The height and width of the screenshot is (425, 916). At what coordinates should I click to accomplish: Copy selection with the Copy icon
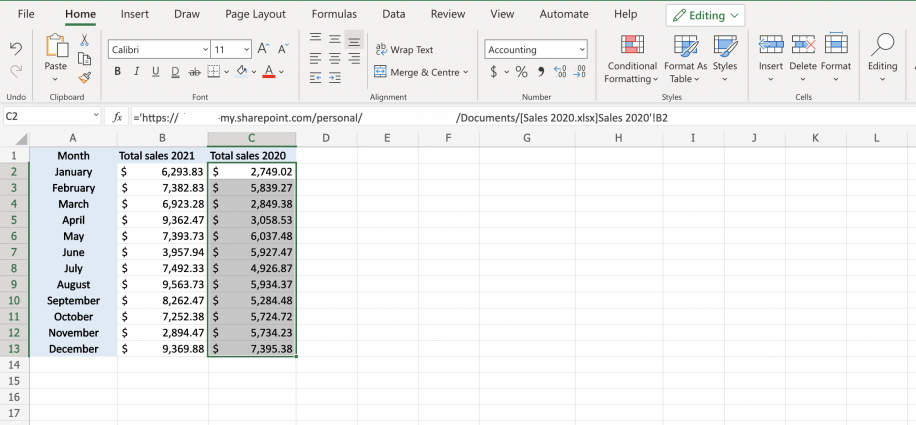point(85,58)
